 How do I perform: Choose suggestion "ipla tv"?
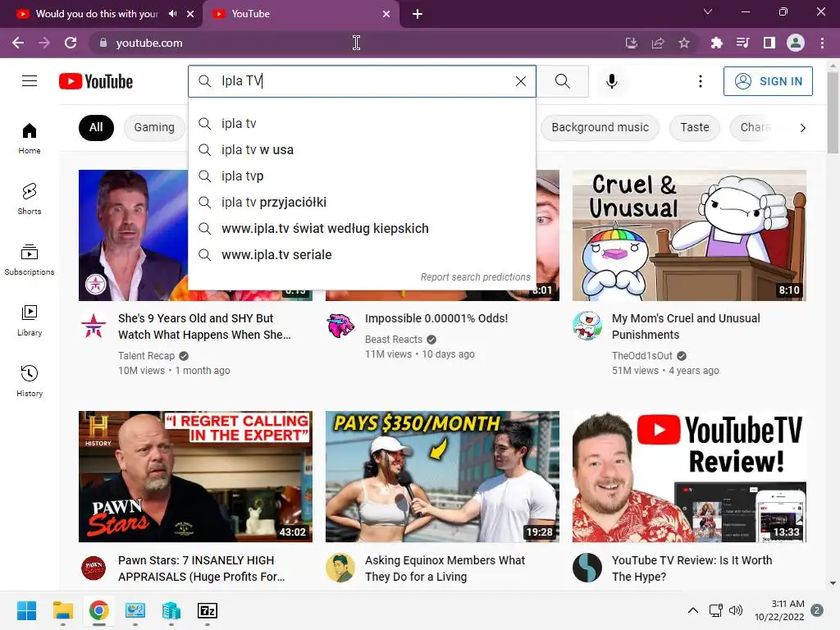pos(362,124)
